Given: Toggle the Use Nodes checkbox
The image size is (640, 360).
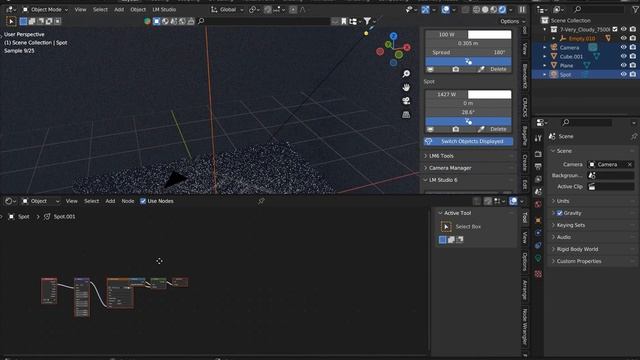Looking at the screenshot, I should point(143,201).
